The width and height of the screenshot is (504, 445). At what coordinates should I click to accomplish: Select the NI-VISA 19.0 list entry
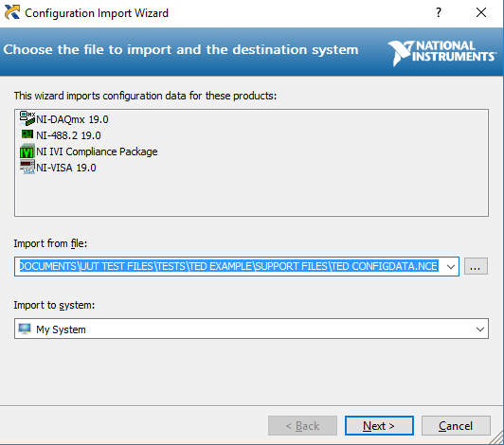66,168
